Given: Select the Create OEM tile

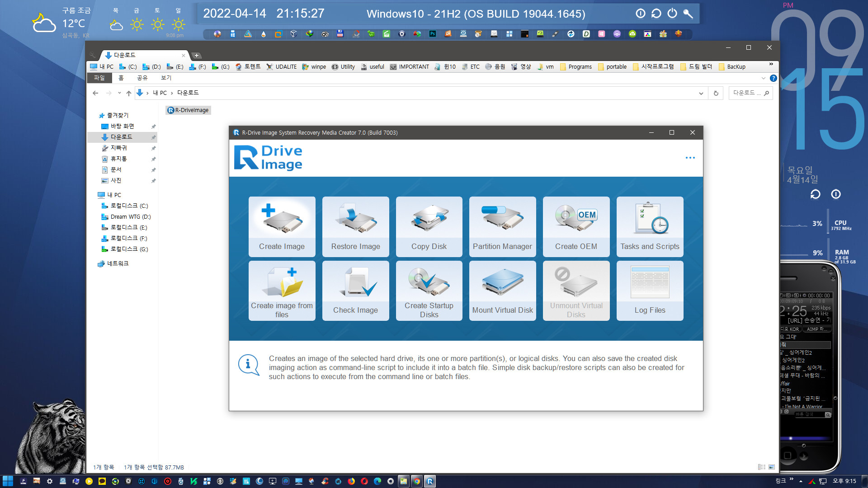Looking at the screenshot, I should pyautogui.click(x=576, y=227).
